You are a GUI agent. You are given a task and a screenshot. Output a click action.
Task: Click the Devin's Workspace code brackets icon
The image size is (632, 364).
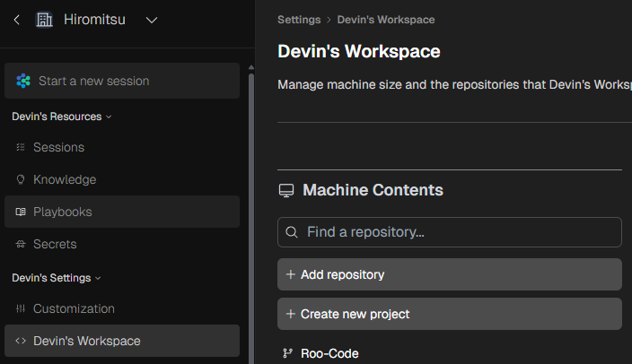pos(21,341)
